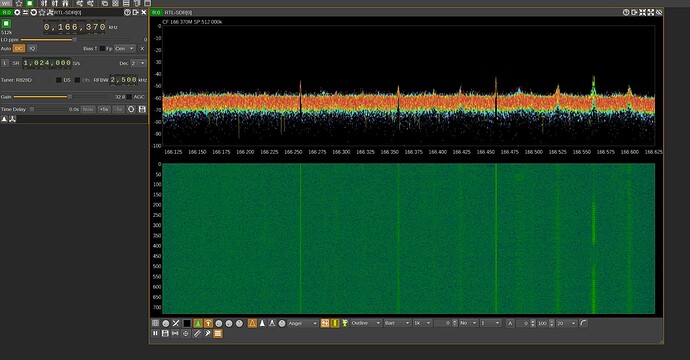Open device settings gear in RTL-SDR panel
690x360 pixels.
pyautogui.click(x=18, y=12)
